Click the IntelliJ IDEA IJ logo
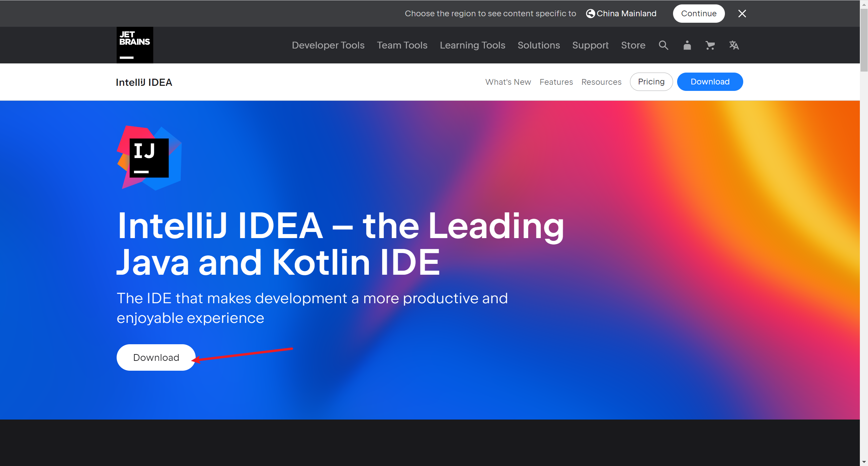Viewport: 868px width, 466px height. tap(149, 158)
